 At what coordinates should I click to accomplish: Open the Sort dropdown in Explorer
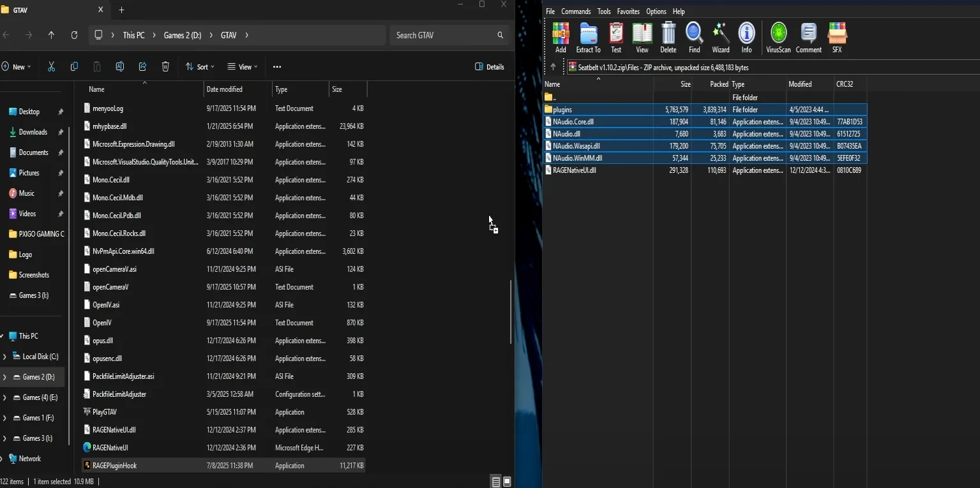(200, 67)
